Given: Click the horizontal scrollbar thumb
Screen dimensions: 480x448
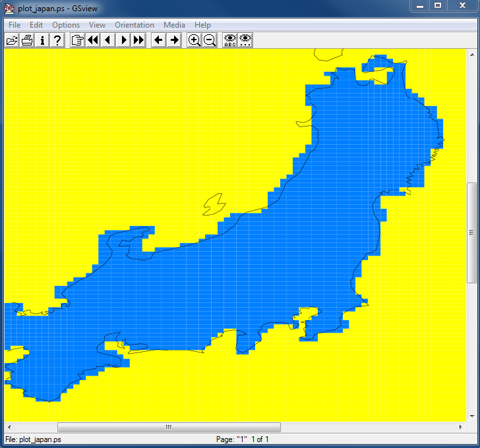Looking at the screenshot, I should (x=169, y=427).
